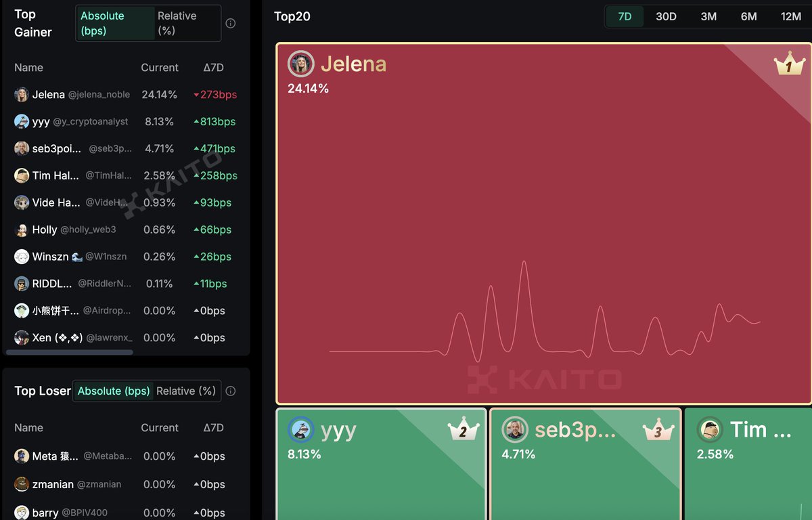The width and height of the screenshot is (812, 520).
Task: Open the @y_cryptoanalyst handle link
Action: pyautogui.click(x=90, y=122)
